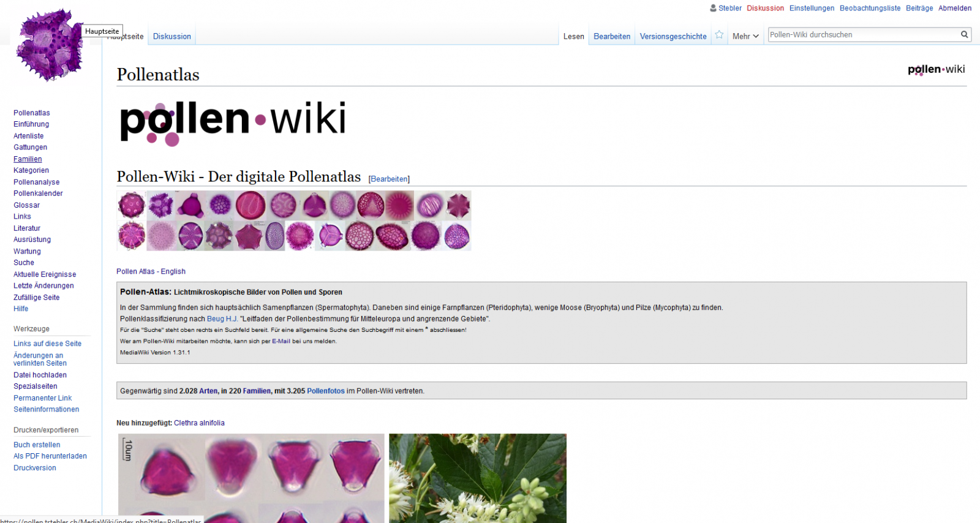980x523 pixels.
Task: Open Einstellungen preferences
Action: tap(812, 8)
